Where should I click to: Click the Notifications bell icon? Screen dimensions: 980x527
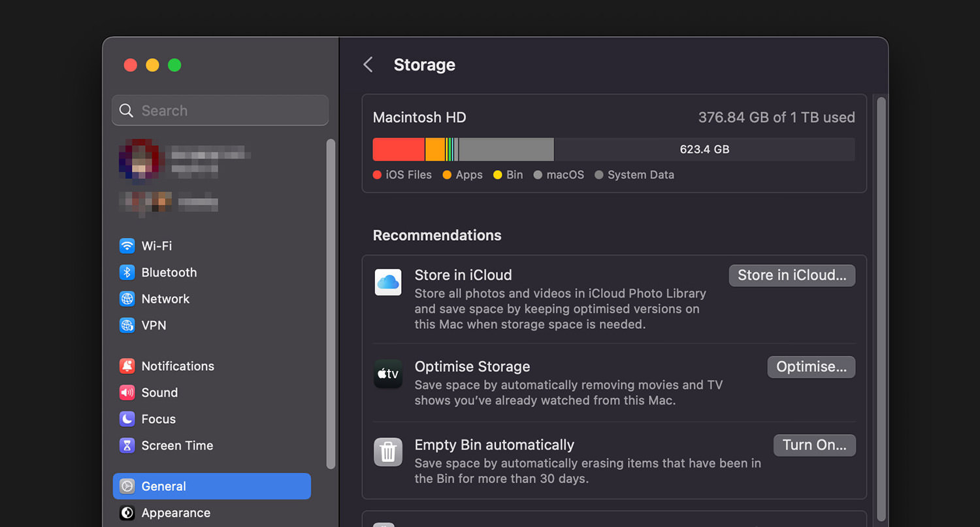[127, 366]
